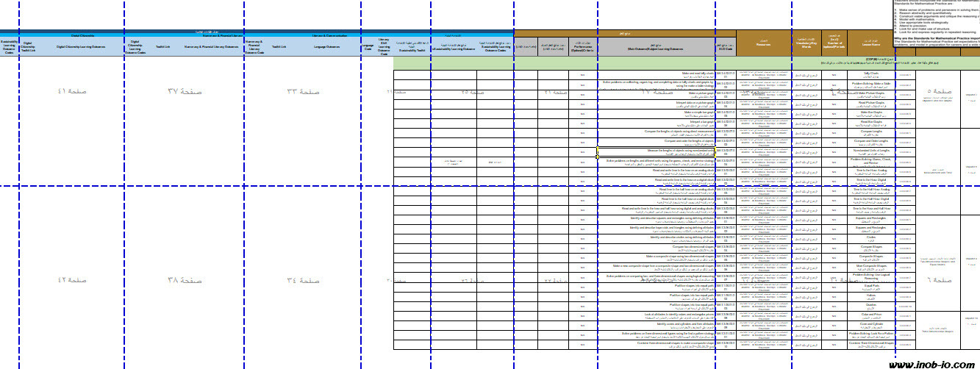
Task: Click the Vocabulary/Key Words column header
Action: coord(806,43)
